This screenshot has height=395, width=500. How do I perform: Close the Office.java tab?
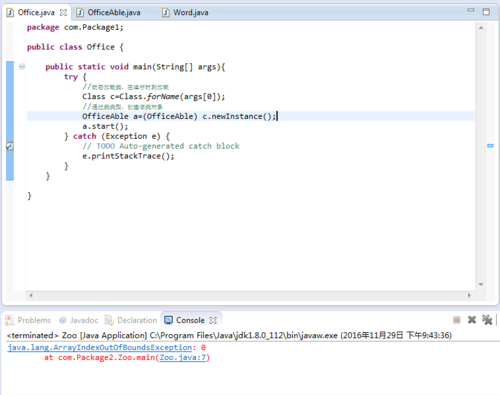63,13
